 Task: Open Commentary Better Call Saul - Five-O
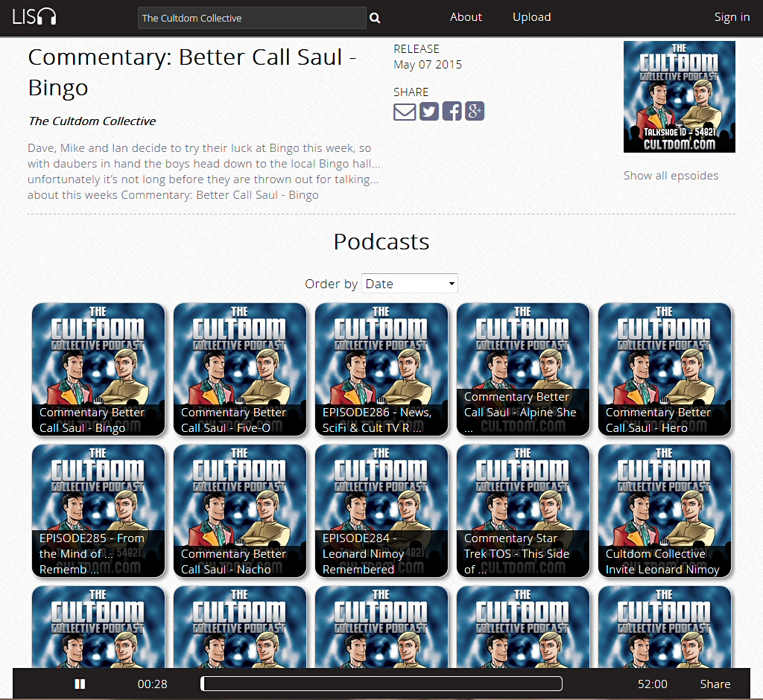click(239, 369)
